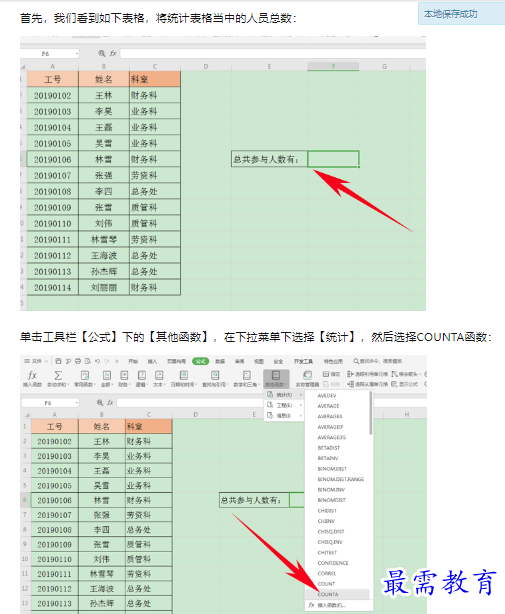The width and height of the screenshot is (505, 614).
Task: Click the Trace Dependents (追踪从属单元格) button
Action: pos(368,384)
